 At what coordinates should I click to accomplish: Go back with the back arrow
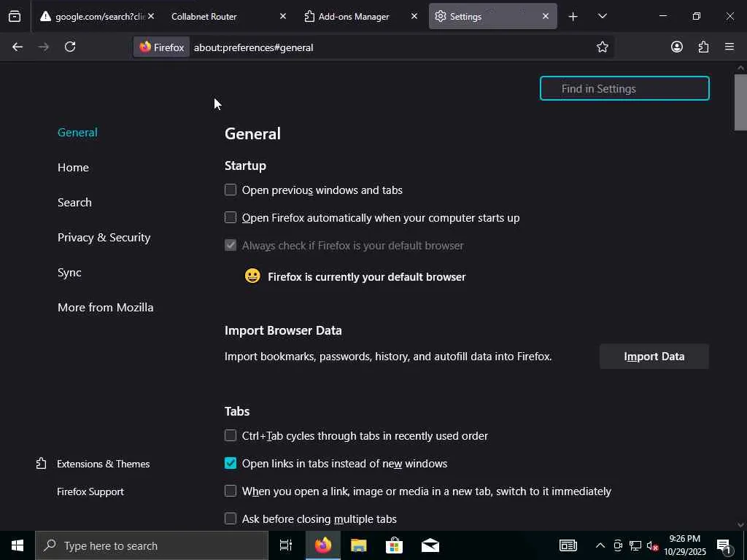tap(18, 47)
